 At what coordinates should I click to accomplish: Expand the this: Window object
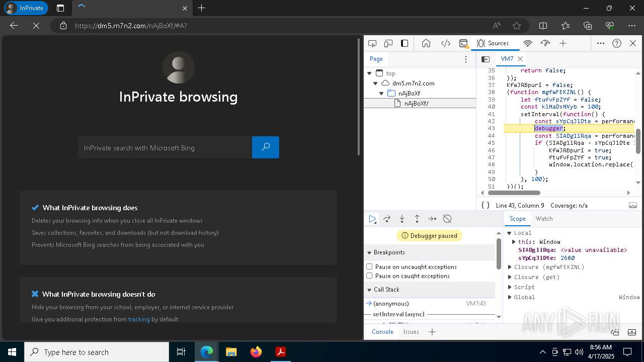(x=514, y=242)
